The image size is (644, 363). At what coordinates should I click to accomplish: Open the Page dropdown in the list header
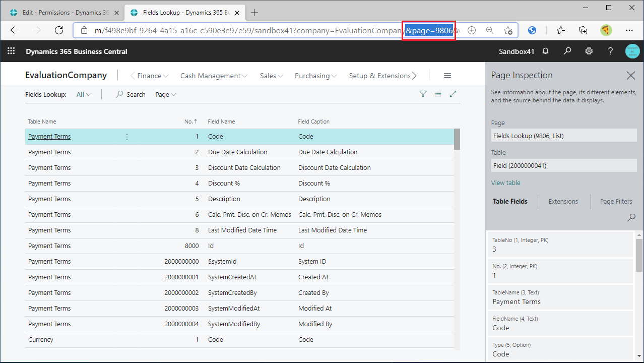pyautogui.click(x=165, y=94)
